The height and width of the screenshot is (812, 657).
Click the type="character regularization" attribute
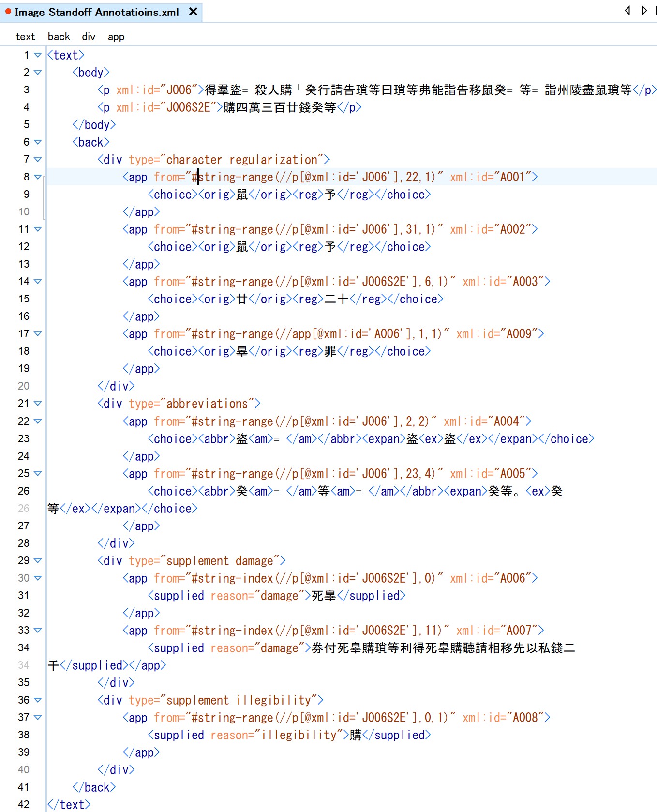point(226,160)
